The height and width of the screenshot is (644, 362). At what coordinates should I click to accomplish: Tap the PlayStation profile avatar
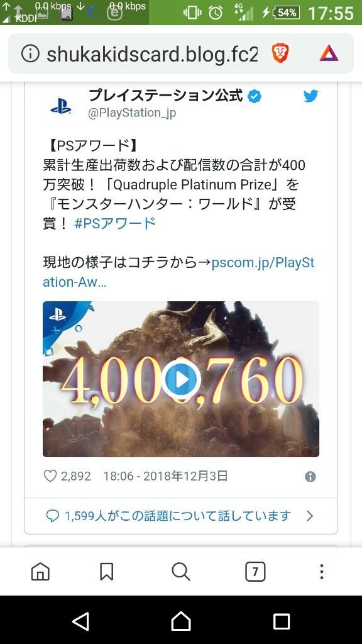61,106
